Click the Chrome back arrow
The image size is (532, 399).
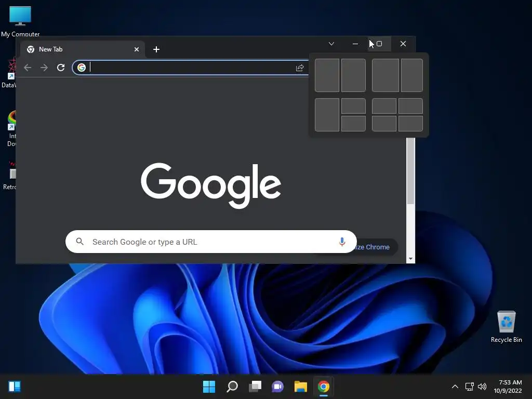pyautogui.click(x=28, y=68)
